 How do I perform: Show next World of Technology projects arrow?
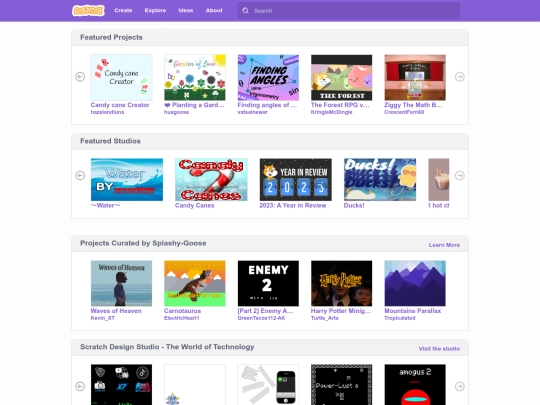[460, 386]
